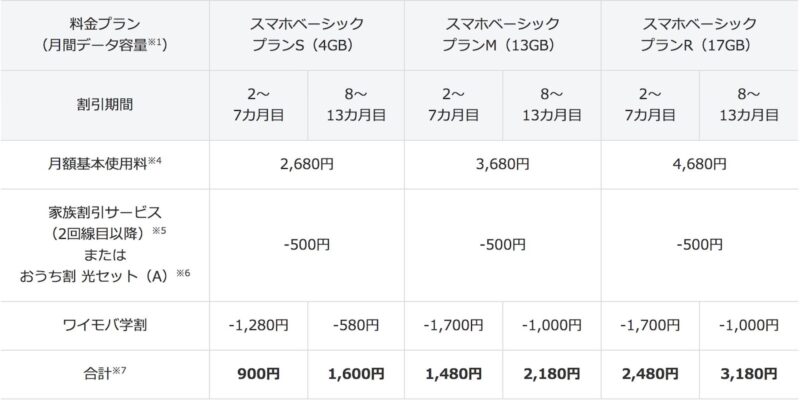This screenshot has height=402, width=800.
Task: Click the 3,680円 monthly fee cell
Action: [x=502, y=163]
